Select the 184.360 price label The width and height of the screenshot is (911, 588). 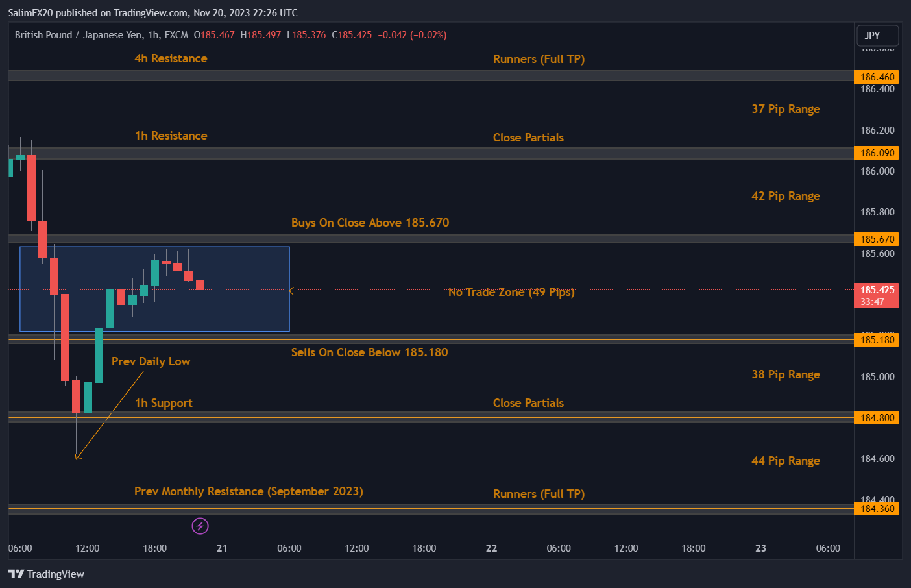tap(877, 509)
